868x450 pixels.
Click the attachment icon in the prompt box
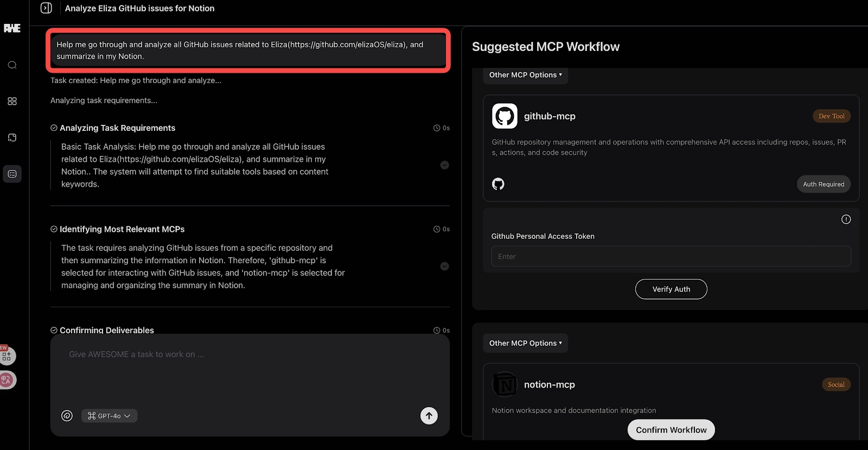[x=67, y=416]
